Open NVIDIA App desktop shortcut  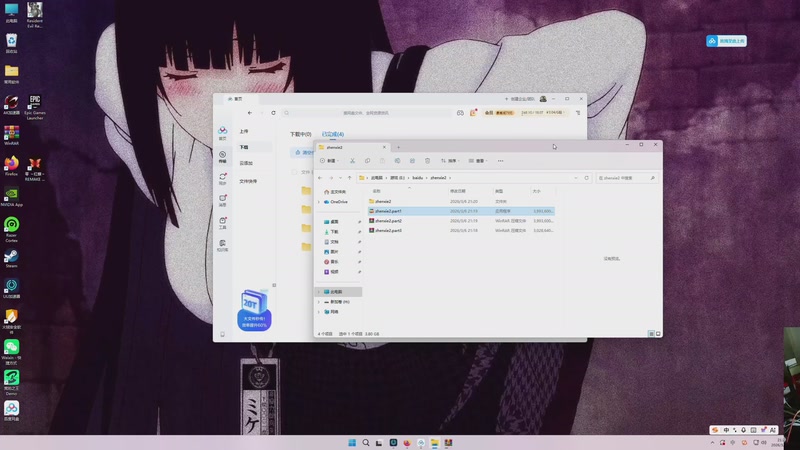[11, 197]
